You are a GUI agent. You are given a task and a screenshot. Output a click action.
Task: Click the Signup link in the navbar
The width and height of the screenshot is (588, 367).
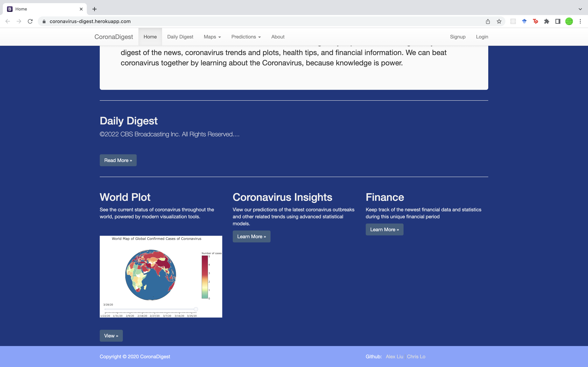pyautogui.click(x=458, y=36)
